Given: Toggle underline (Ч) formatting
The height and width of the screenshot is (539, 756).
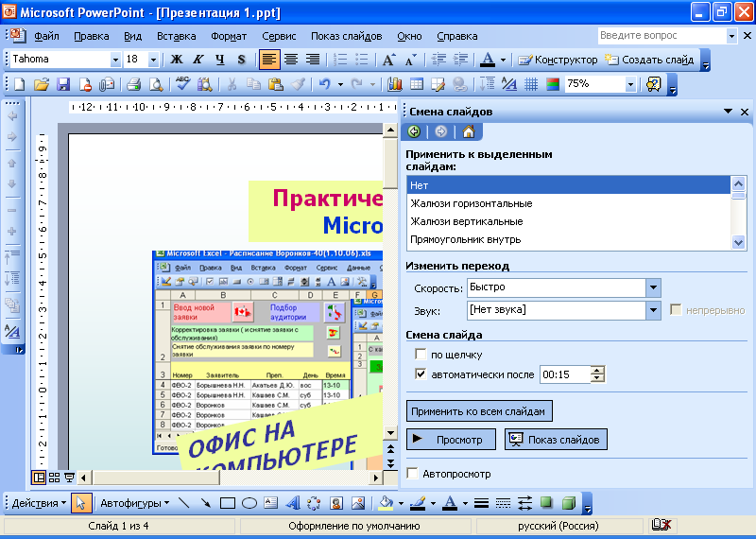Looking at the screenshot, I should click(220, 60).
